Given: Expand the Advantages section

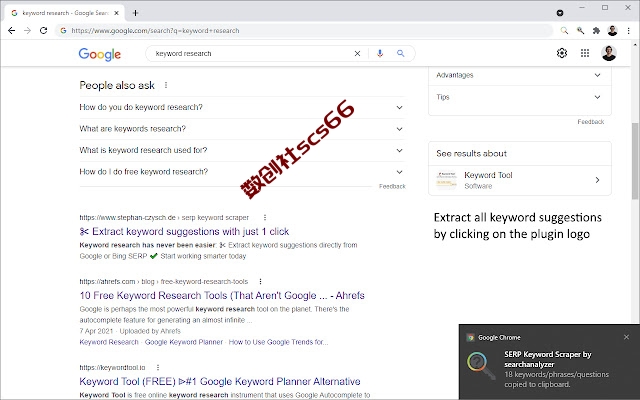Looking at the screenshot, I should pos(520,75).
